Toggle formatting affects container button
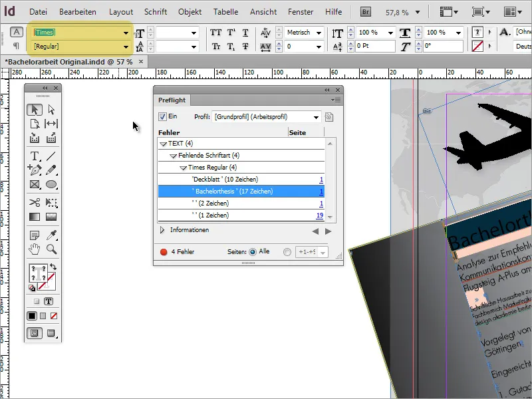 [37, 301]
